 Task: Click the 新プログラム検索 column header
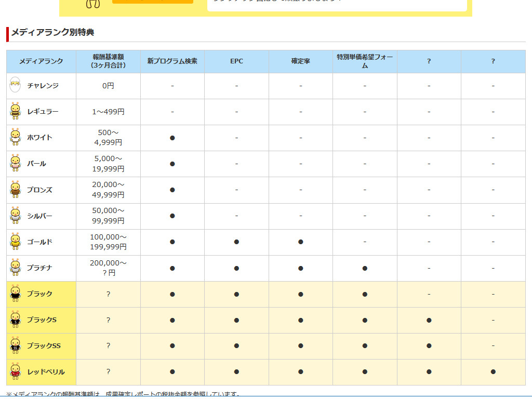pos(172,61)
